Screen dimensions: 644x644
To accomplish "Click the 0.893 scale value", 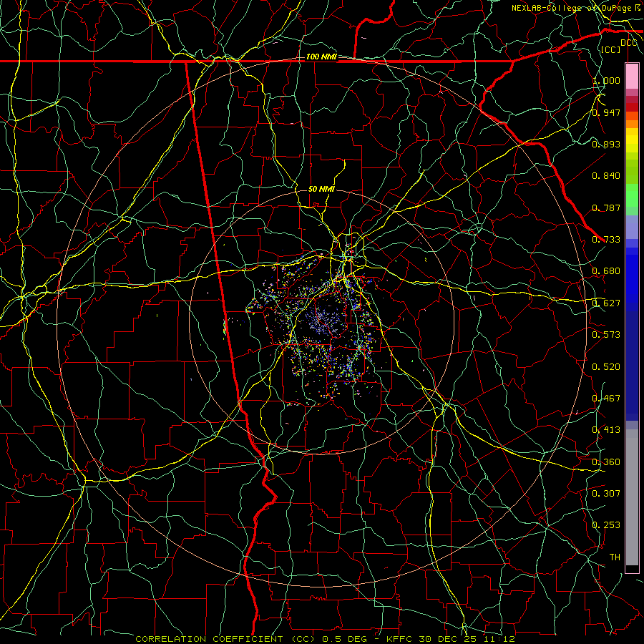I will tap(606, 144).
